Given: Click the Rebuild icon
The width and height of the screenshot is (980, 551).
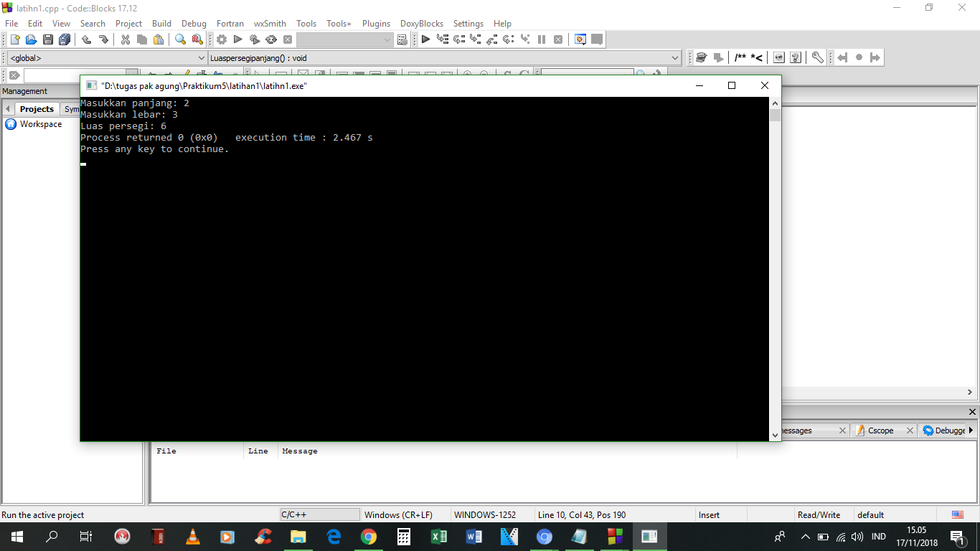Looking at the screenshot, I should [x=271, y=39].
